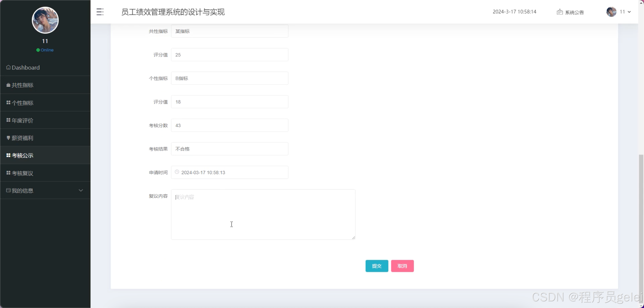
Task: Click the 个性指标 grid icon
Action: coord(8,102)
